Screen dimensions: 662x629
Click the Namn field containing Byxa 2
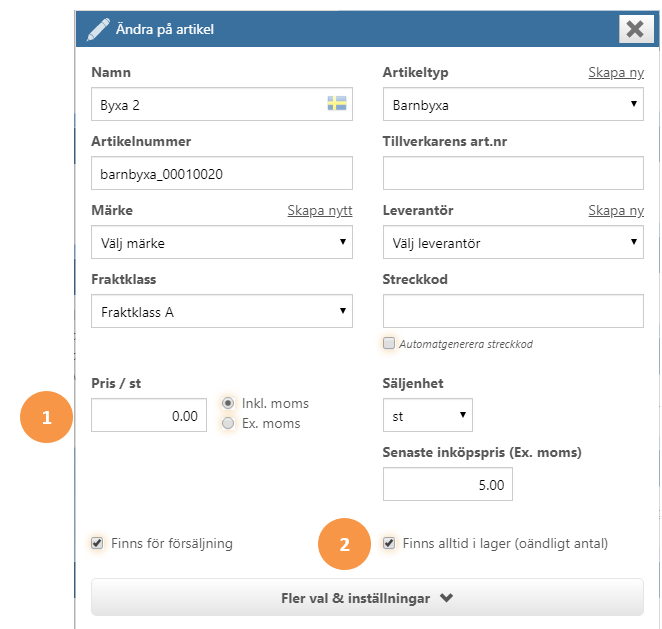222,104
